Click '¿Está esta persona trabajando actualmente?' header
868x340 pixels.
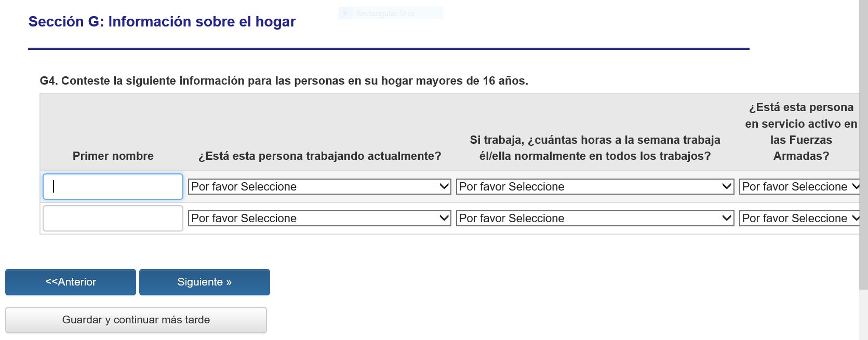(x=319, y=156)
